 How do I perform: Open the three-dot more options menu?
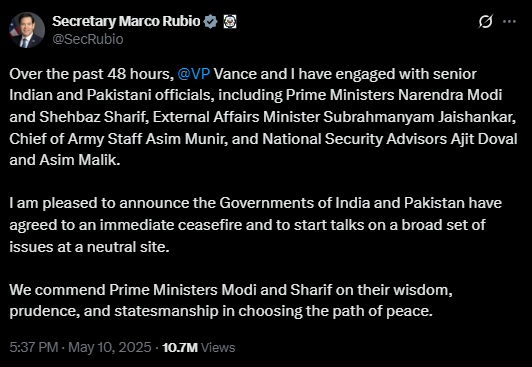[509, 21]
